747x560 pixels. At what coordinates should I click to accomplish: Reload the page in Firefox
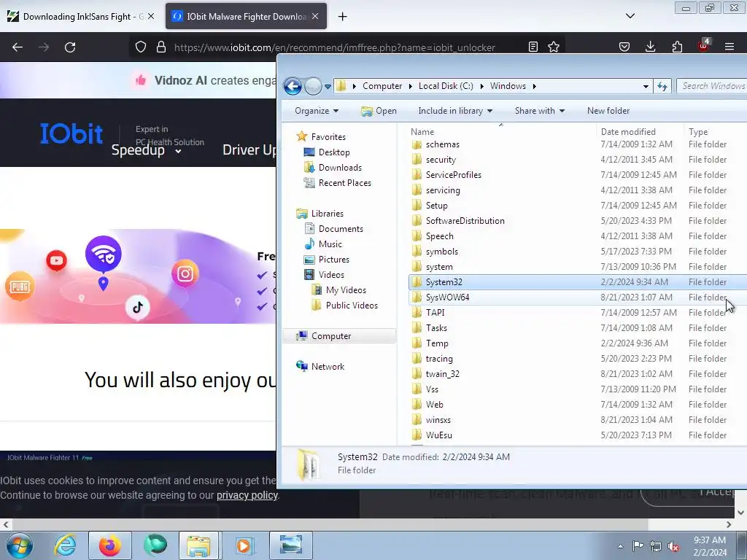[x=70, y=47]
